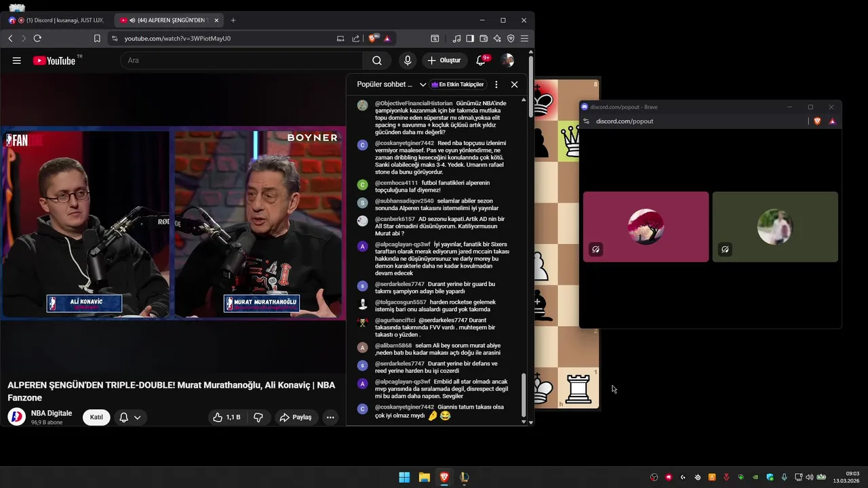Screen dimensions: 868x488
Task: Open the Brave main hamburger menu
Action: point(524,39)
